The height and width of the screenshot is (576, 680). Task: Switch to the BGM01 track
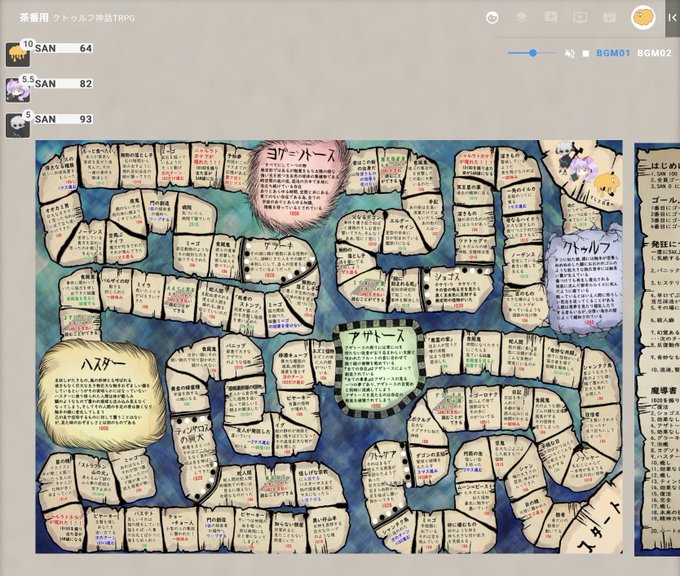pyautogui.click(x=613, y=53)
